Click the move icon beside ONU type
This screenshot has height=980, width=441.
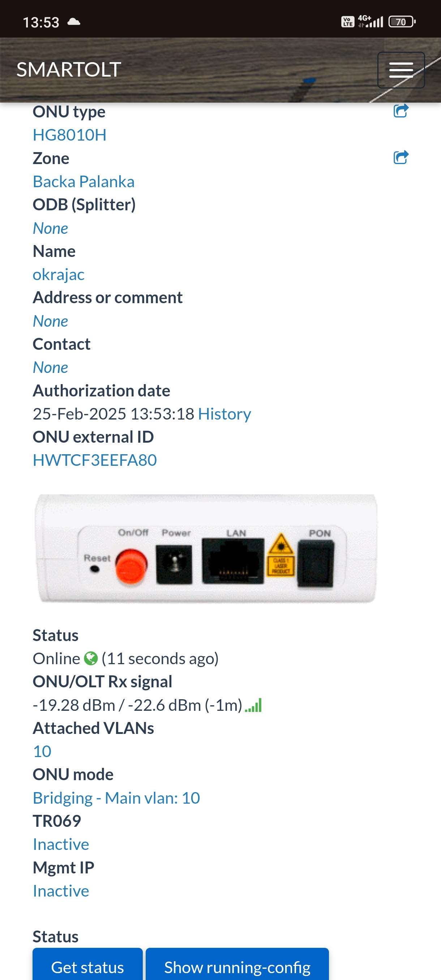(401, 111)
